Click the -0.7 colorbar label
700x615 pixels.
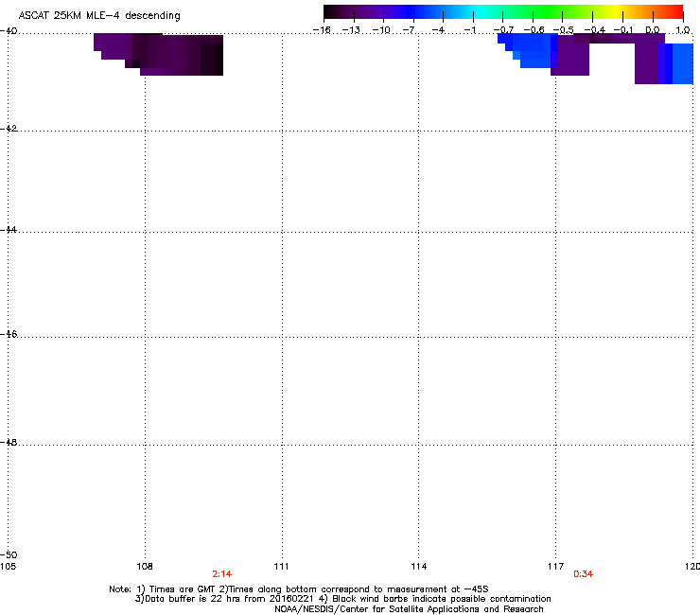tap(503, 30)
